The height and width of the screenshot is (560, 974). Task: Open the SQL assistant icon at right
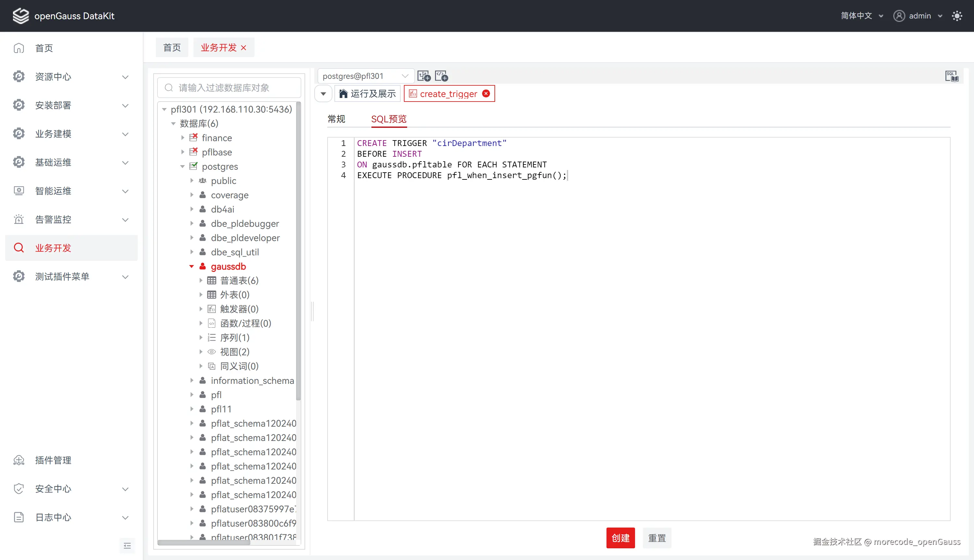pos(952,76)
